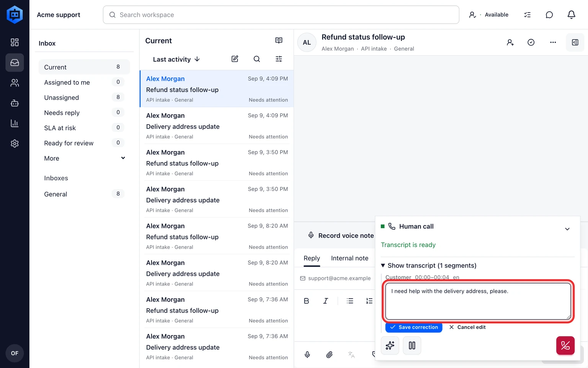588x368 pixels.
Task: Pause the call with pause button
Action: [412, 346]
